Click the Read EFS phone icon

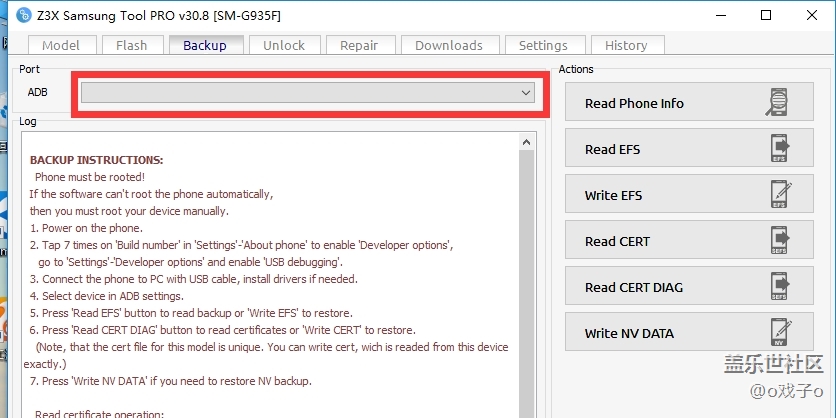tap(779, 149)
